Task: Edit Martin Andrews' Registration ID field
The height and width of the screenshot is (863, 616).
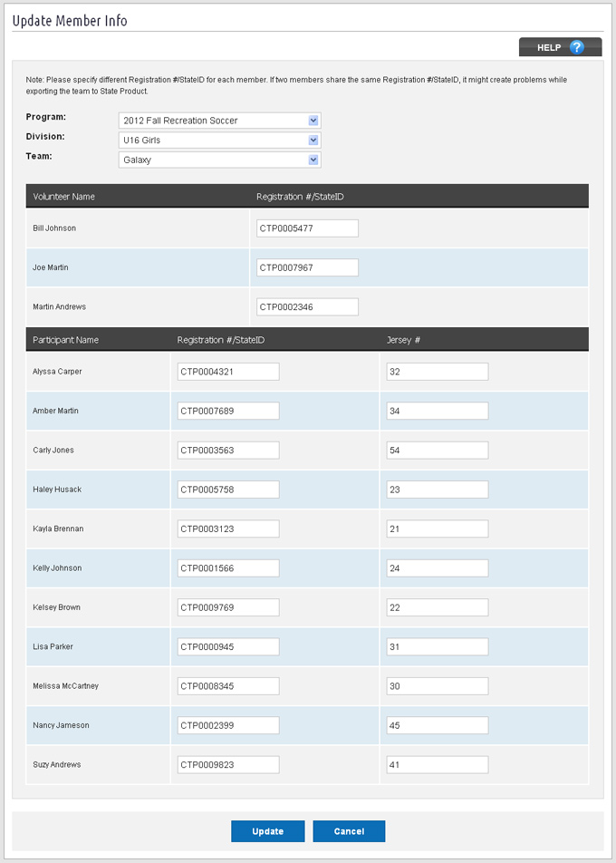Action: pos(307,307)
